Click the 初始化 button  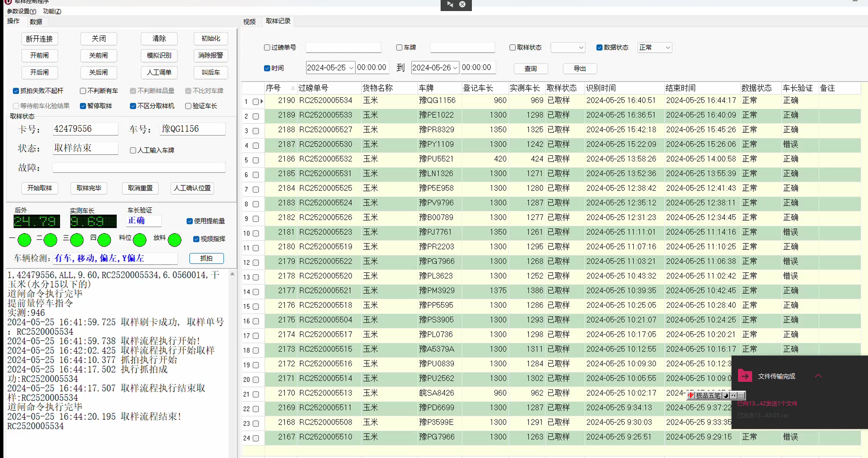(211, 39)
